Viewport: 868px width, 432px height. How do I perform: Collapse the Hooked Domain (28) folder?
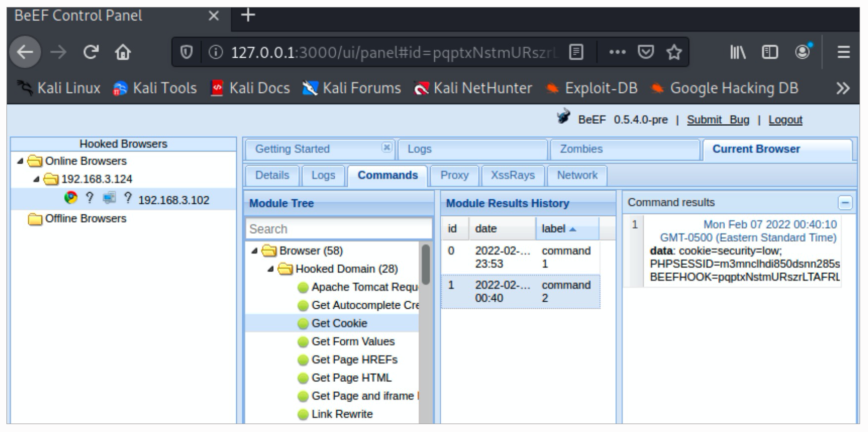pos(270,269)
